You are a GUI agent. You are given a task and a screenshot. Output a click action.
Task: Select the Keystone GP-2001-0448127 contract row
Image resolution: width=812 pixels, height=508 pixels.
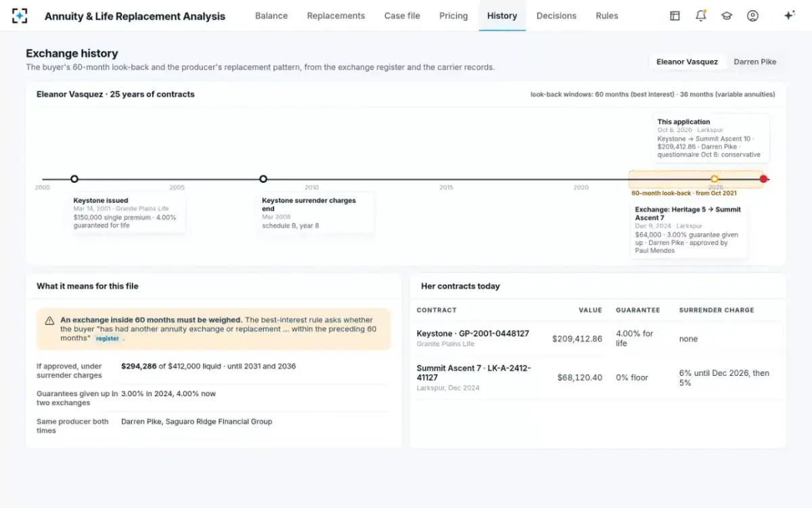(x=598, y=339)
